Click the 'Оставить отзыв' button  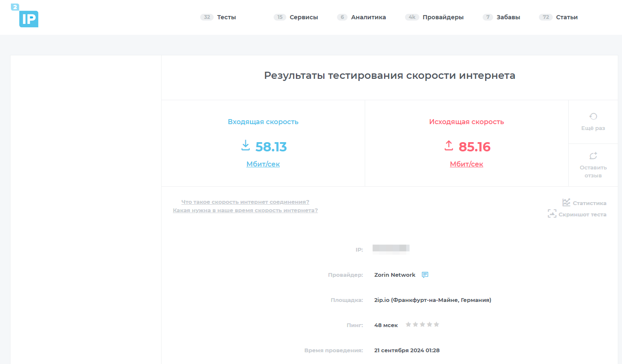coord(593,165)
